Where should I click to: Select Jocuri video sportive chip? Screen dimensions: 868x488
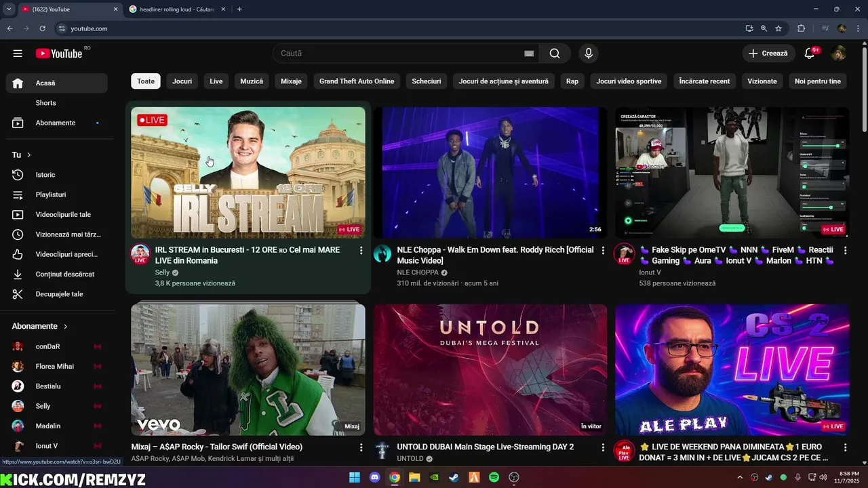point(629,81)
